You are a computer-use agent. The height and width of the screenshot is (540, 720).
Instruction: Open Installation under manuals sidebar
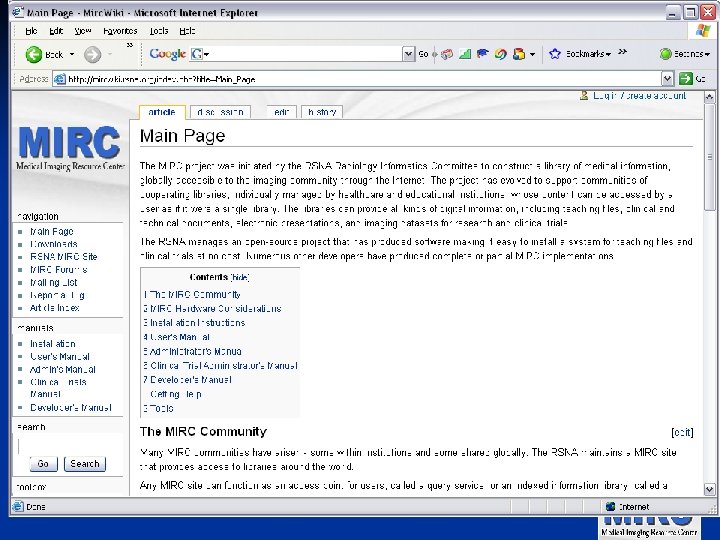52,343
